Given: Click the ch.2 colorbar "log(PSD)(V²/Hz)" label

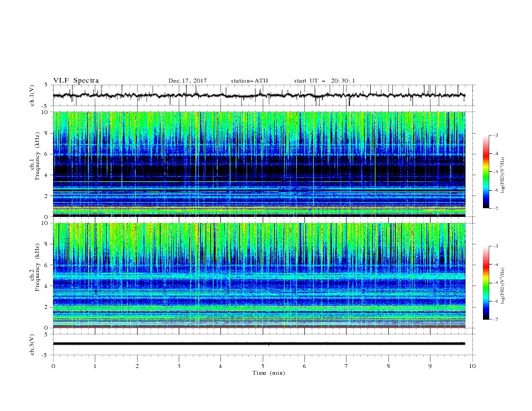Looking at the screenshot, I should pos(503,285).
